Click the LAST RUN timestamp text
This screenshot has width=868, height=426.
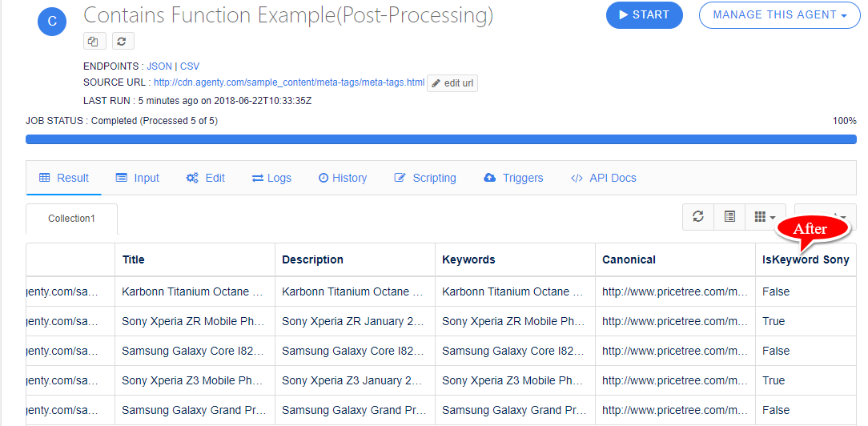[x=198, y=101]
